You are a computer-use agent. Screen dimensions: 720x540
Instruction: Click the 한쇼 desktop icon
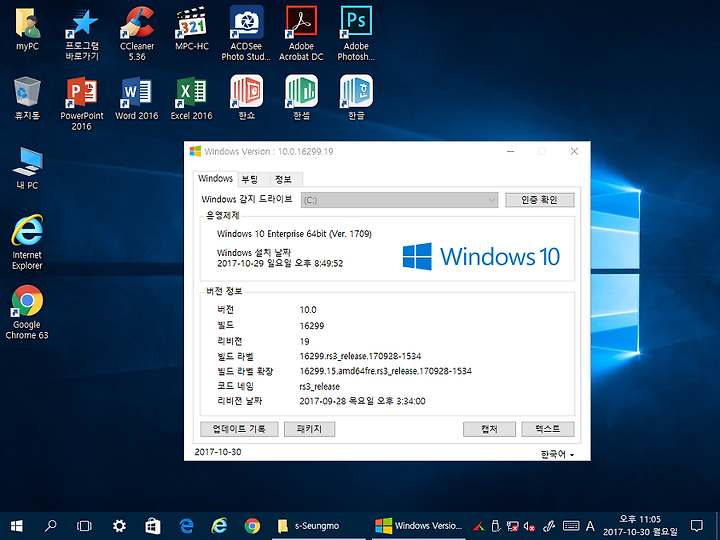coord(247,97)
